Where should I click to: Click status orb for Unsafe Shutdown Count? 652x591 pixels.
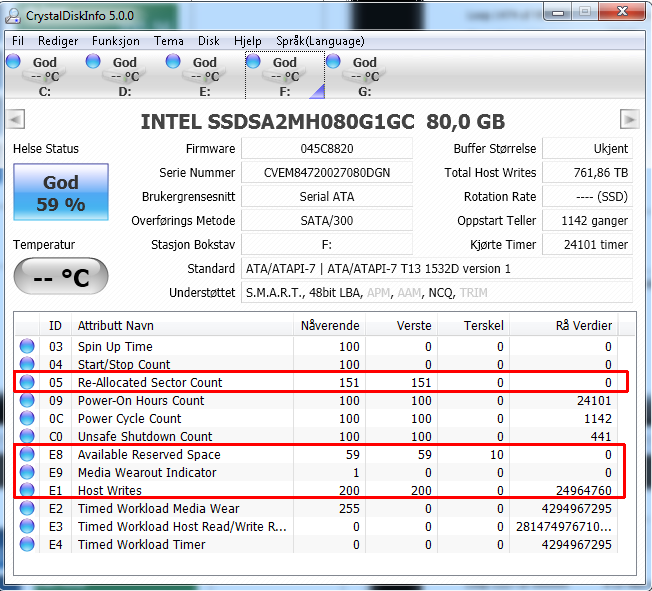coord(27,436)
